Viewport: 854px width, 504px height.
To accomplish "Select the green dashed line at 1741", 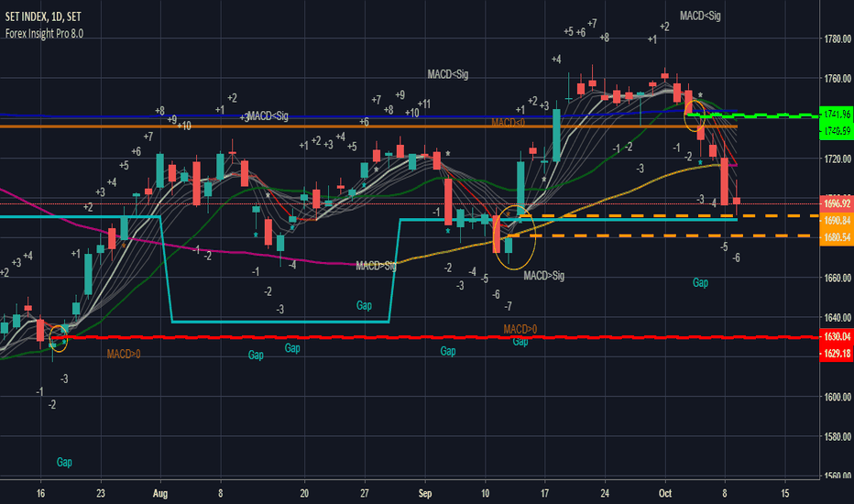I will point(753,115).
